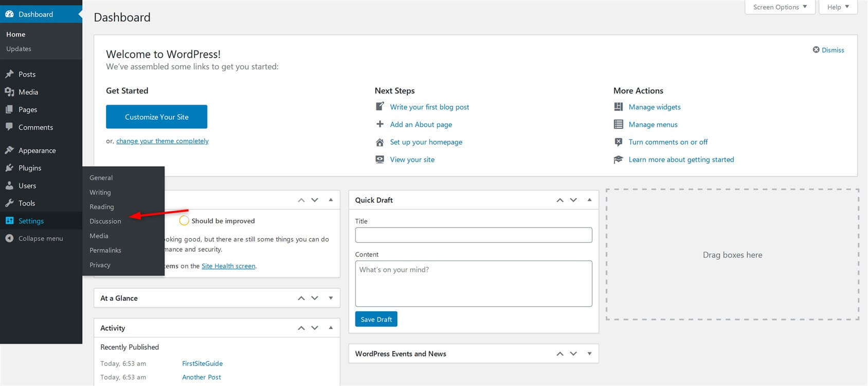Click the pencil icon beside Write your first blog post
This screenshot has height=386, width=868.
tap(380, 107)
